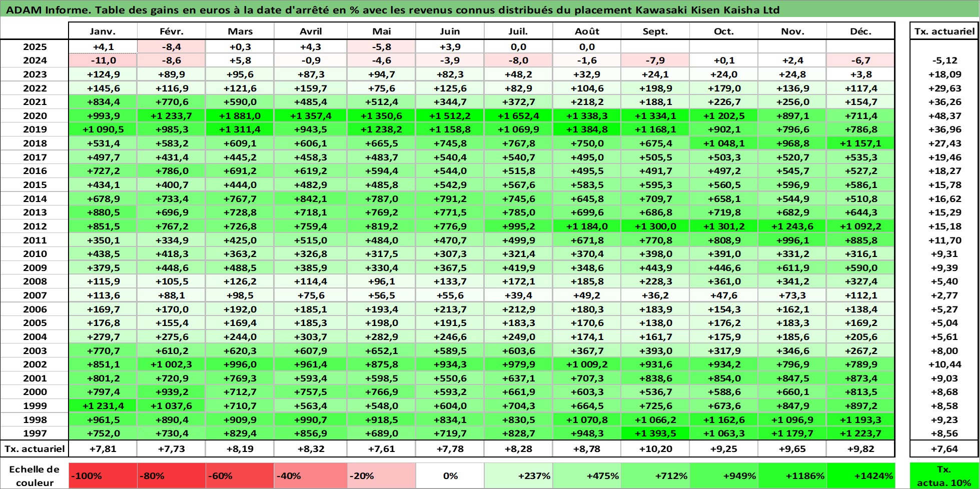Click cell value +39,4 in Juil. 2007

click(518, 295)
